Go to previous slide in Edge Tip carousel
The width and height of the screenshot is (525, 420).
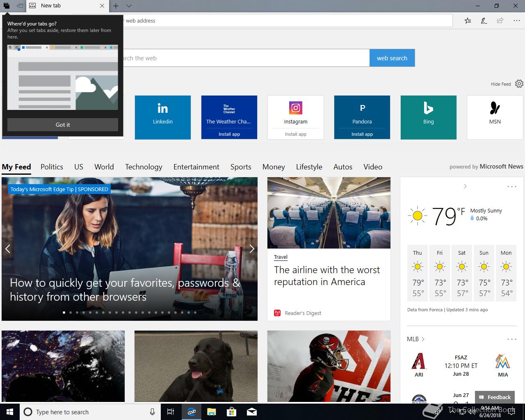pyautogui.click(x=7, y=249)
